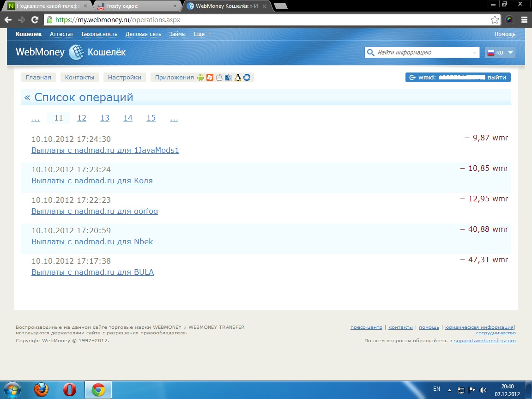Open юридическая информация footer link
Screen dimensions: 532x399
[x=479, y=327]
